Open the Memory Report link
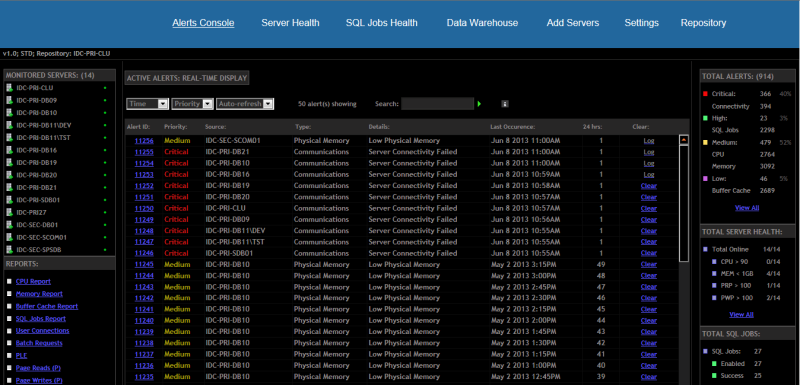 coord(39,294)
